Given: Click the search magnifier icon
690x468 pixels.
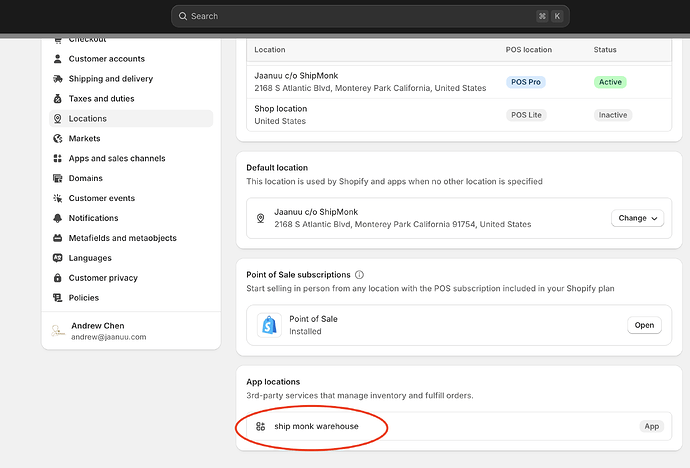Looking at the screenshot, I should [183, 16].
